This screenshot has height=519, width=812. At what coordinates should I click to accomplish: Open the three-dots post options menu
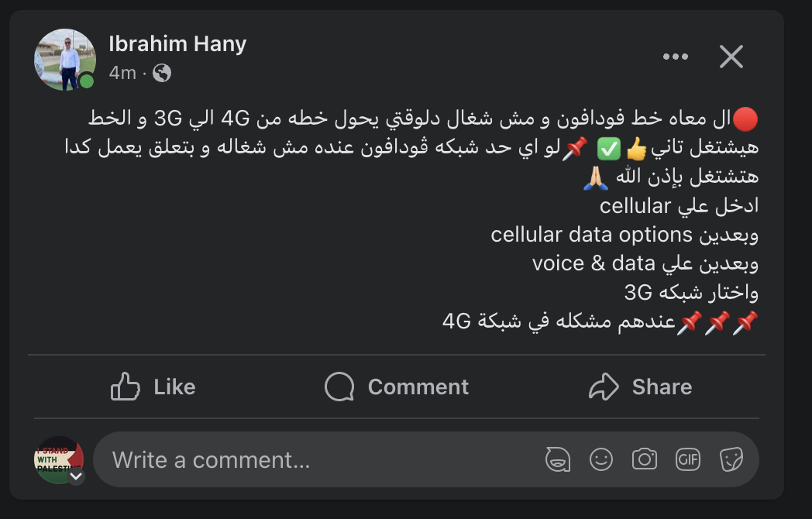click(x=676, y=57)
